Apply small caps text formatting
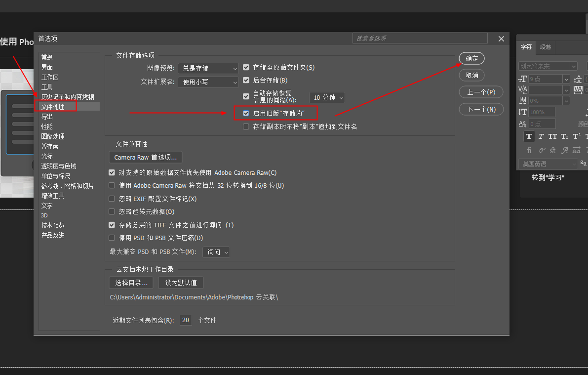The height and width of the screenshot is (375, 588). pos(565,137)
